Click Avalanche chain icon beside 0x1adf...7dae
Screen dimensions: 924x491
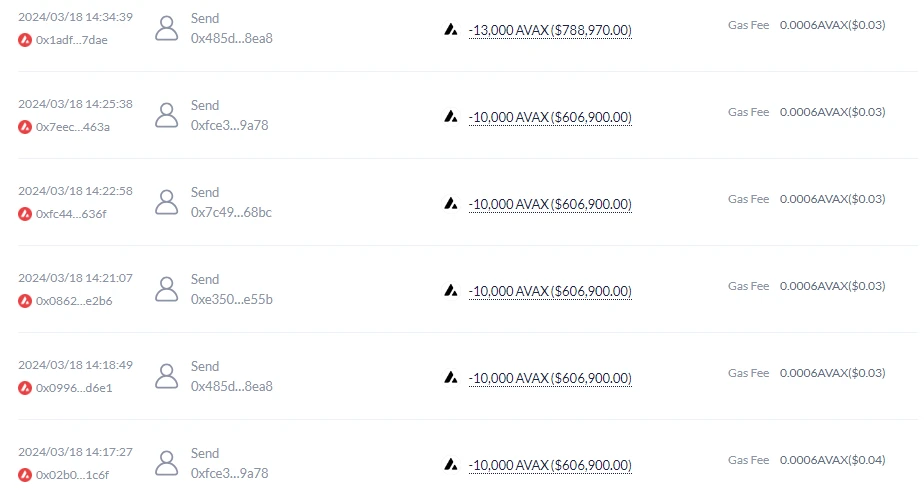pyautogui.click(x=25, y=40)
